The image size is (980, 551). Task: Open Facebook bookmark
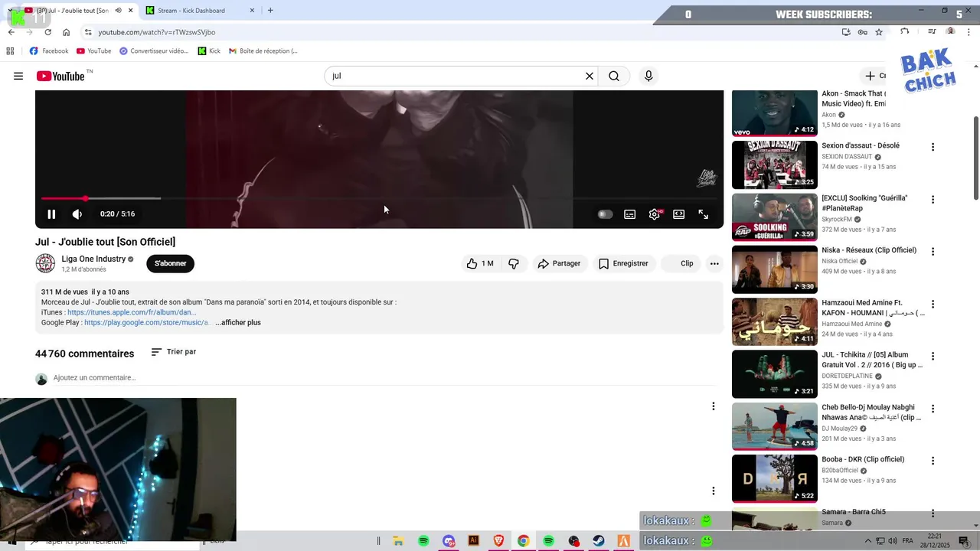49,51
